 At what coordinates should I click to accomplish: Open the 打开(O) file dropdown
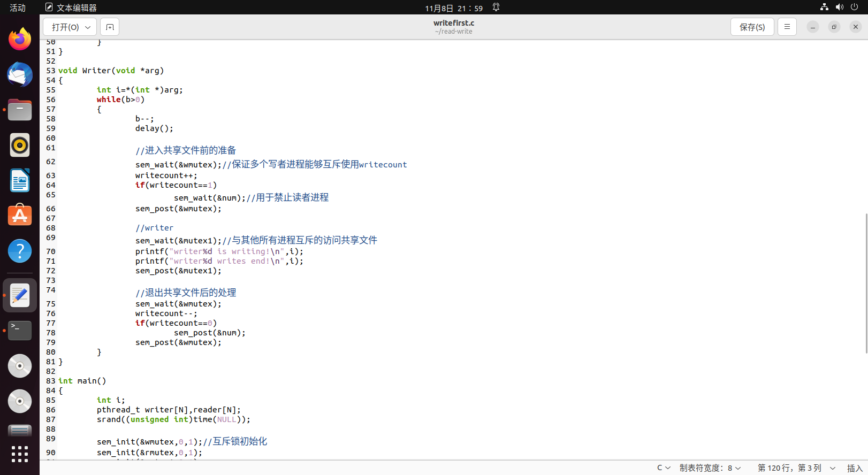[x=70, y=27]
